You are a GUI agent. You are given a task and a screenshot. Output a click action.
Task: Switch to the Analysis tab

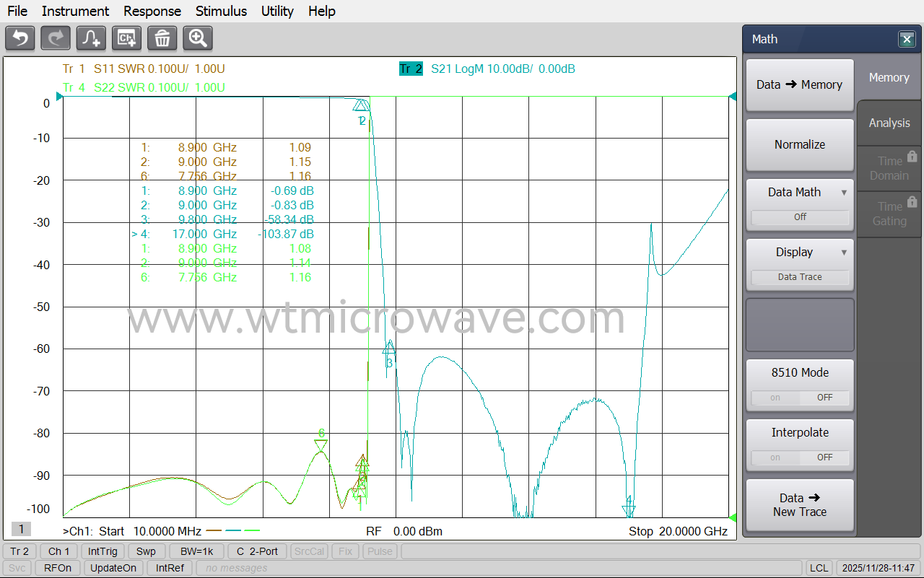(x=889, y=123)
